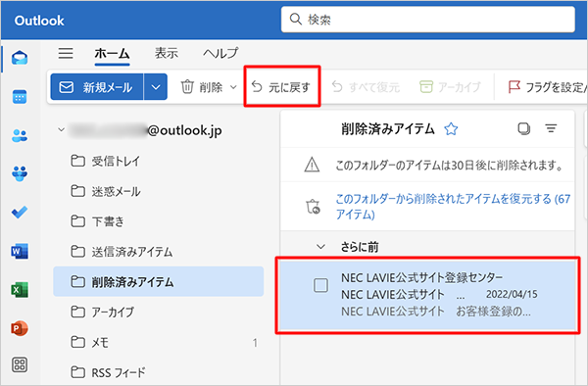Click the 2022/04/15 message date
The width and height of the screenshot is (588, 386).
[x=512, y=294]
